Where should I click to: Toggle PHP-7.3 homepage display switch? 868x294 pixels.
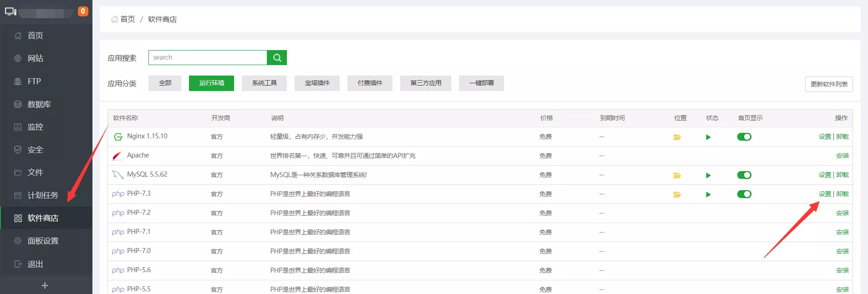coord(744,194)
